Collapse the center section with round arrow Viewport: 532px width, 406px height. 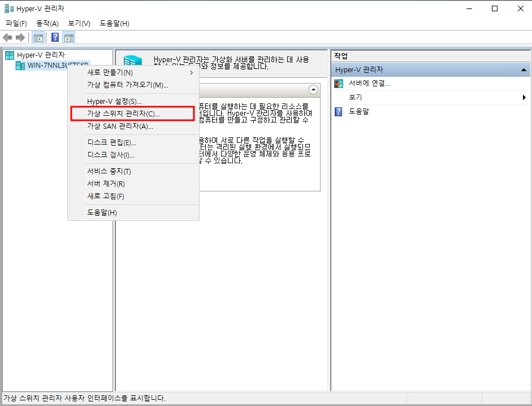click(x=314, y=89)
